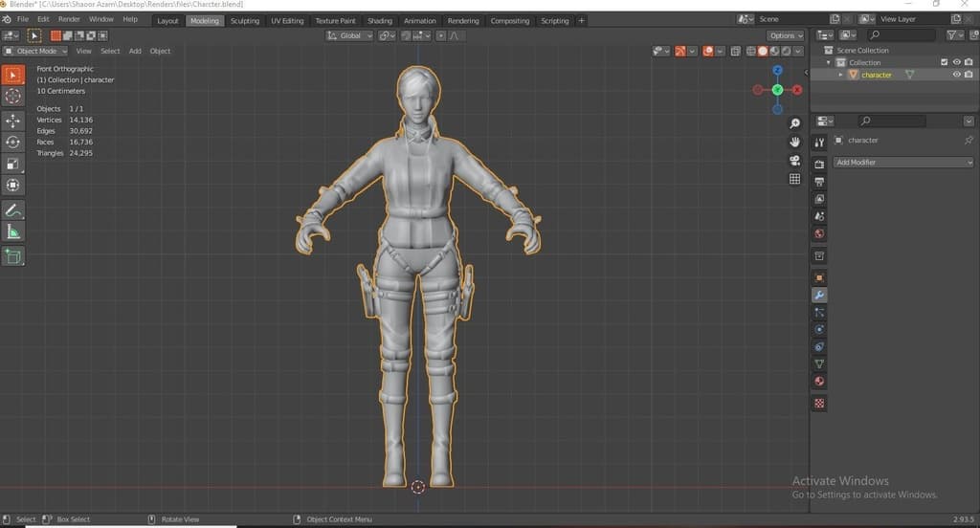980x528 pixels.
Task: Click the green Y axis on the navigation gizmo
Action: pyautogui.click(x=777, y=90)
